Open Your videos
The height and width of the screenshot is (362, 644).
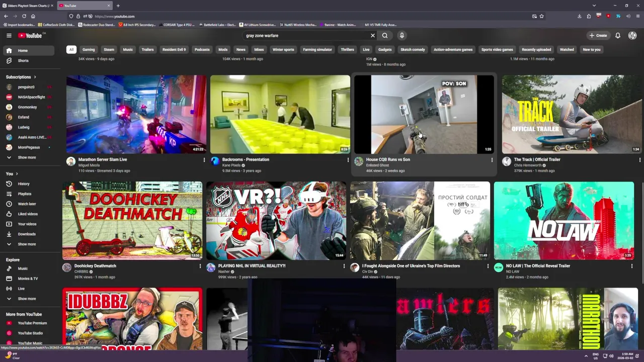[28, 224]
